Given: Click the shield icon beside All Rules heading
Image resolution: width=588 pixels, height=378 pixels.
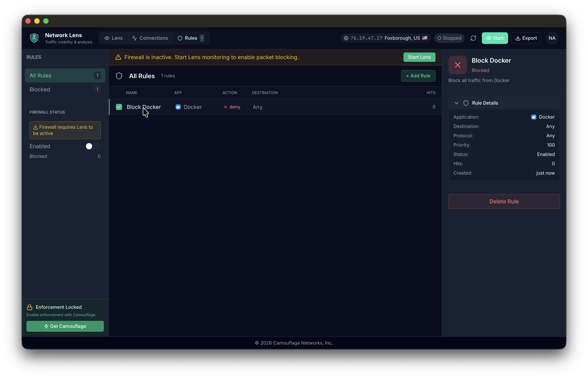Looking at the screenshot, I should point(119,76).
